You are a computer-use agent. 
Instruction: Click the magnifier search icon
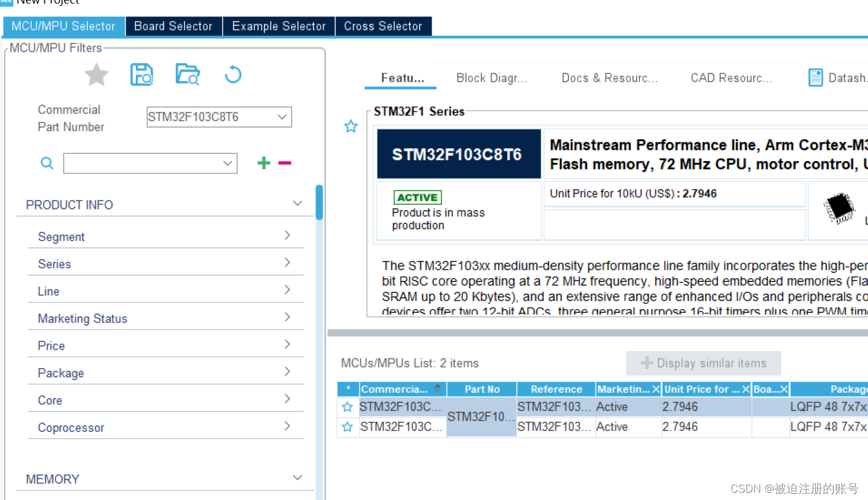47,163
